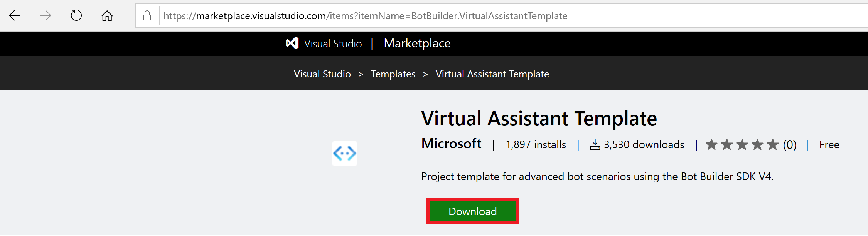Go back to the previous page
The image size is (868, 236).
15,16
